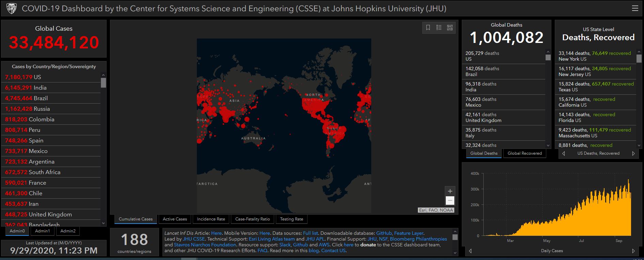Open the hamburger menu in header
644x260 pixels.
point(635,9)
